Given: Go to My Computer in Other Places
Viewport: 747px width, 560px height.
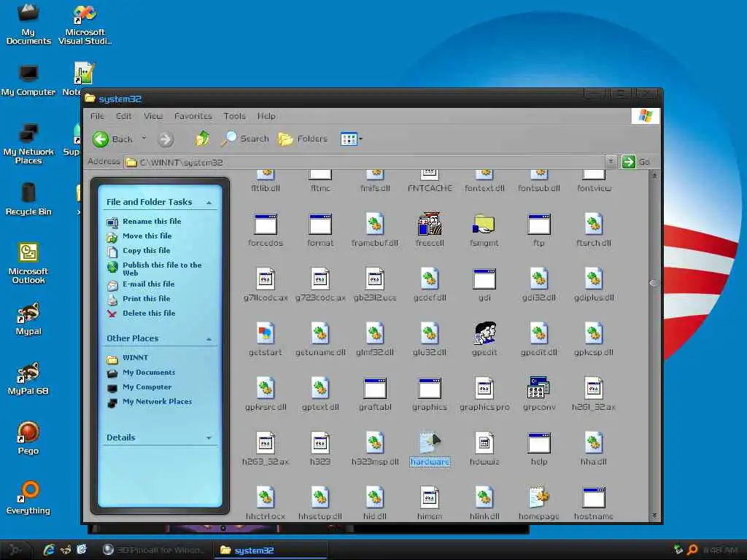Looking at the screenshot, I should click(x=147, y=387).
